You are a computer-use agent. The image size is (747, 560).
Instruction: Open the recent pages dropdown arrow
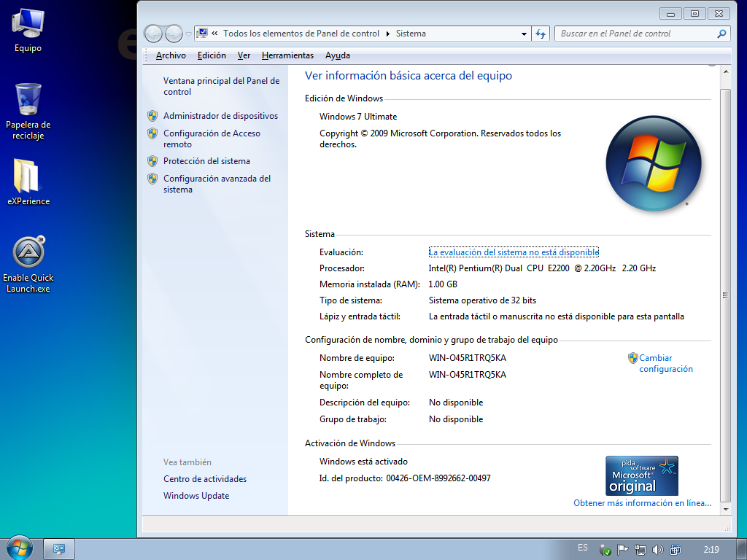coord(189,34)
